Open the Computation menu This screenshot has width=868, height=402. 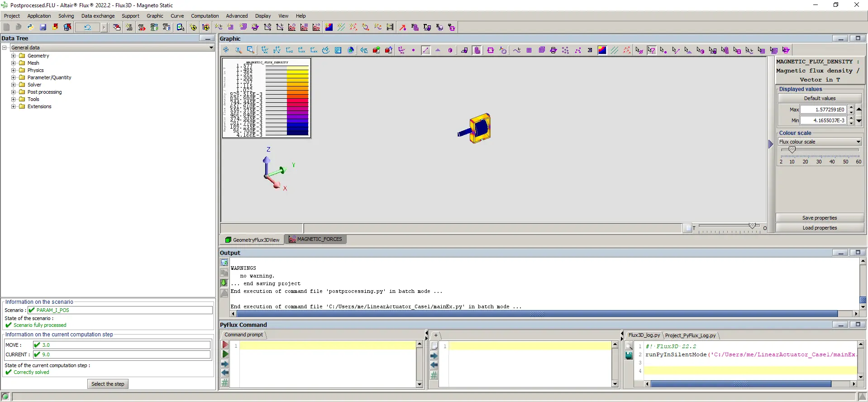(205, 16)
